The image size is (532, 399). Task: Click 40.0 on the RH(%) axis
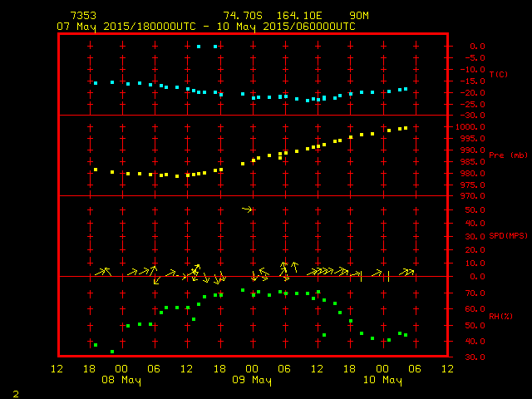pyautogui.click(x=475, y=342)
